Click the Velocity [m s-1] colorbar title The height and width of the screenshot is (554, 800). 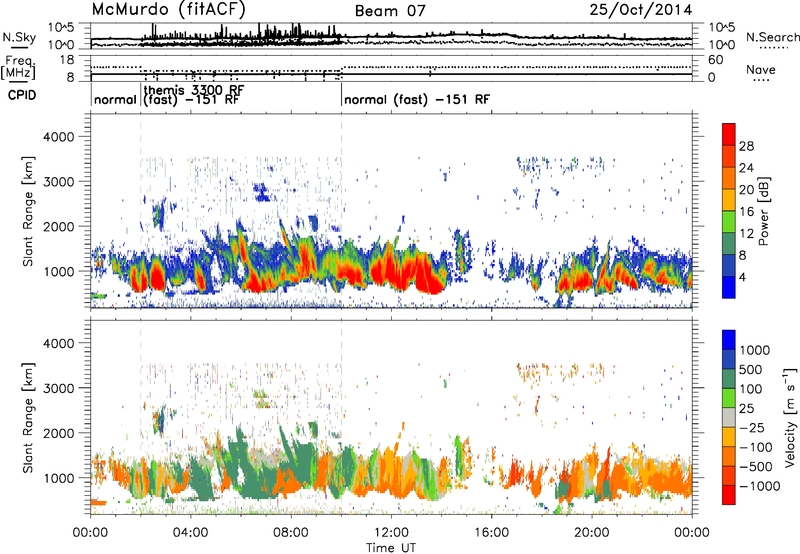[790, 417]
